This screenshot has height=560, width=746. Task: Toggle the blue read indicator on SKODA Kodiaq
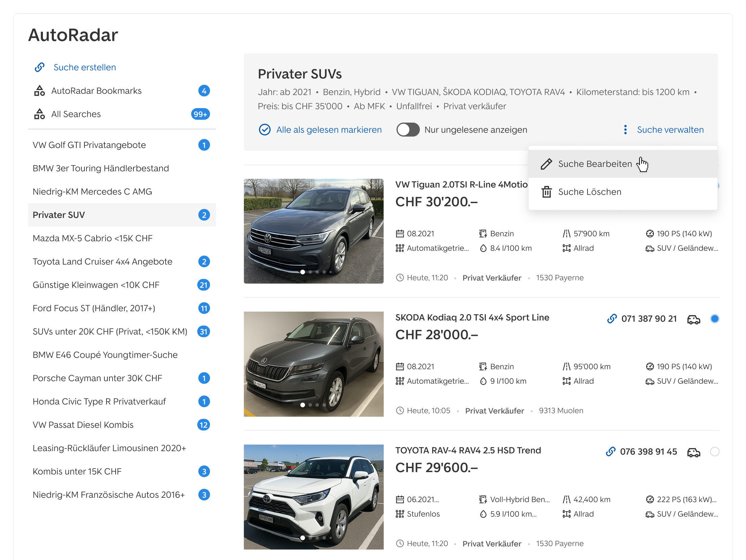pyautogui.click(x=715, y=319)
